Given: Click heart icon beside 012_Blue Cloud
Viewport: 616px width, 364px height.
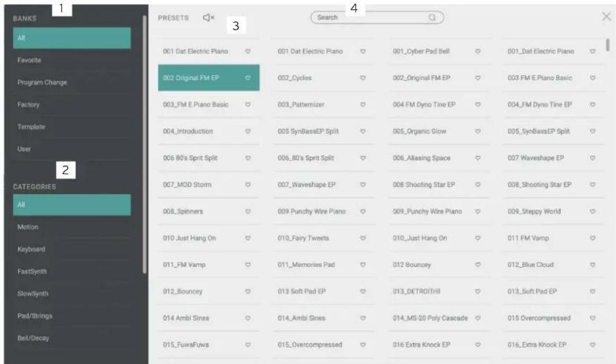Looking at the screenshot, I should point(593,265).
